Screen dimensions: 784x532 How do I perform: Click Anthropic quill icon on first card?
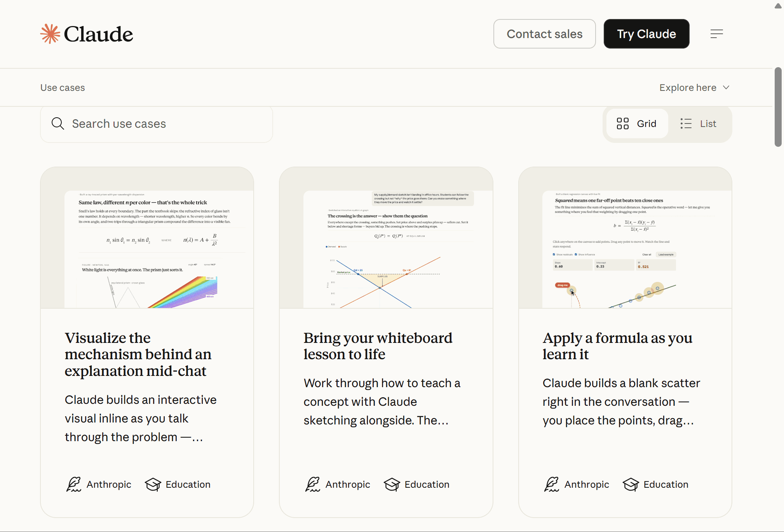[73, 484]
